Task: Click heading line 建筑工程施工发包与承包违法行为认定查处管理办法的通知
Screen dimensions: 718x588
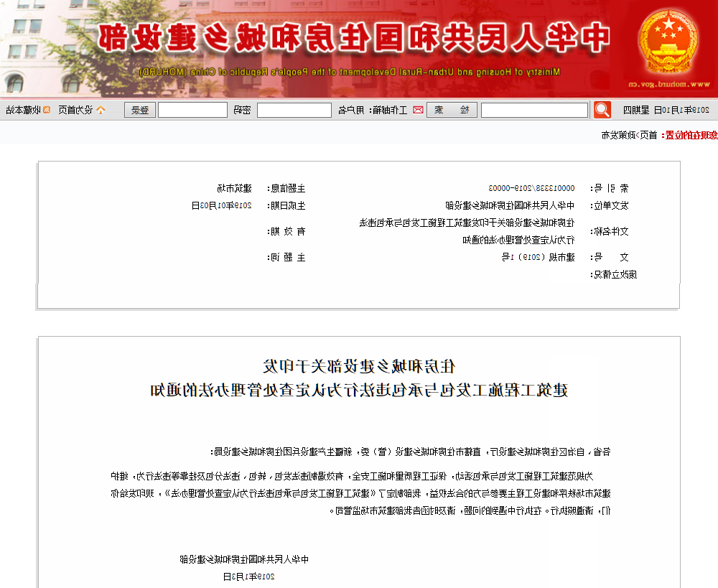Action: click(x=359, y=390)
